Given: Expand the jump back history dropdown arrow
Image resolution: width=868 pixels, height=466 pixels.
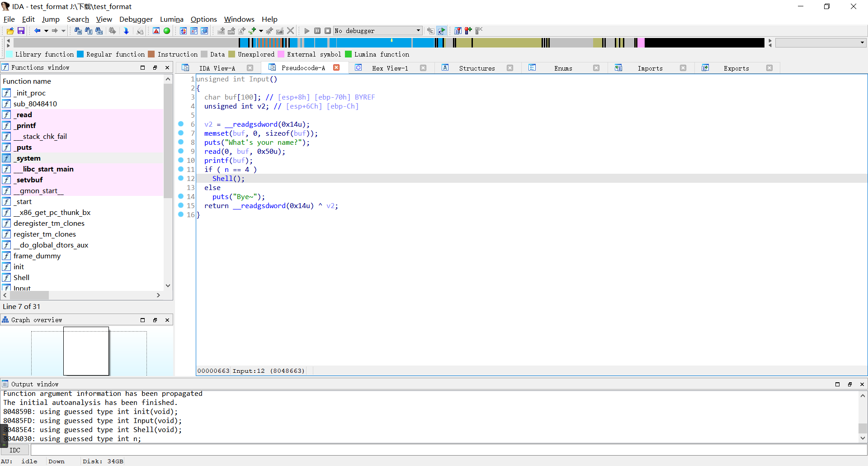Looking at the screenshot, I should tap(46, 31).
